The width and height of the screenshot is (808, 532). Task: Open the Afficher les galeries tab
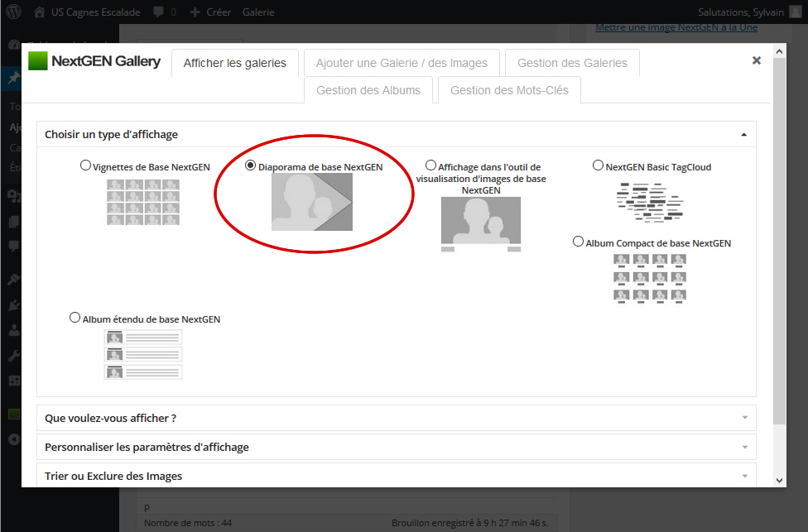(235, 63)
